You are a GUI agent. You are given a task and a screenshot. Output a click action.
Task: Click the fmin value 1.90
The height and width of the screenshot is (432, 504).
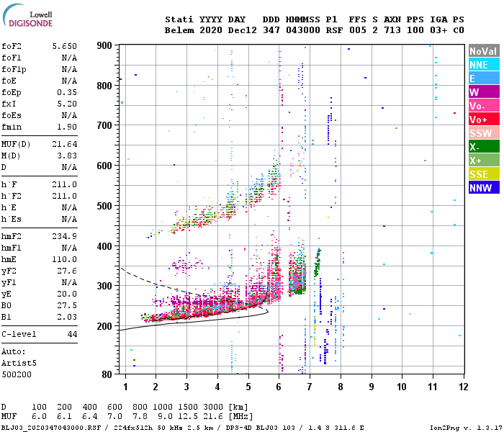(67, 127)
